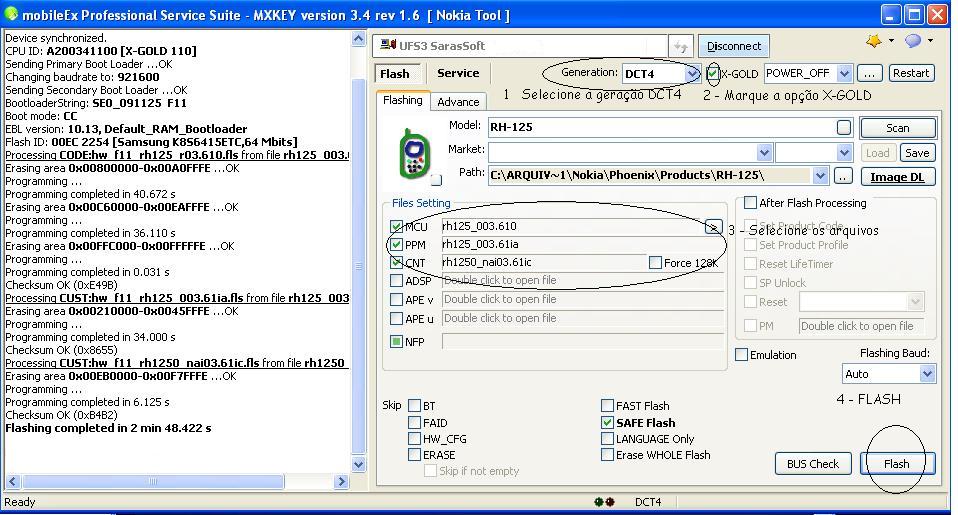Screen dimensions: 958x515
Task: Open the POWER_OFF dropdown
Action: pos(844,73)
